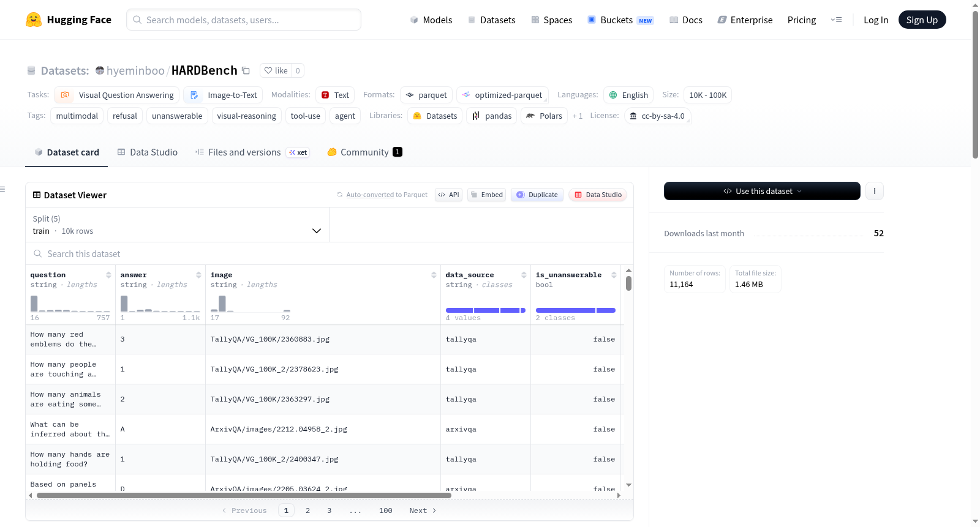Expand the navigation overflow menu
This screenshot has width=980, height=527.
pyautogui.click(x=836, y=20)
